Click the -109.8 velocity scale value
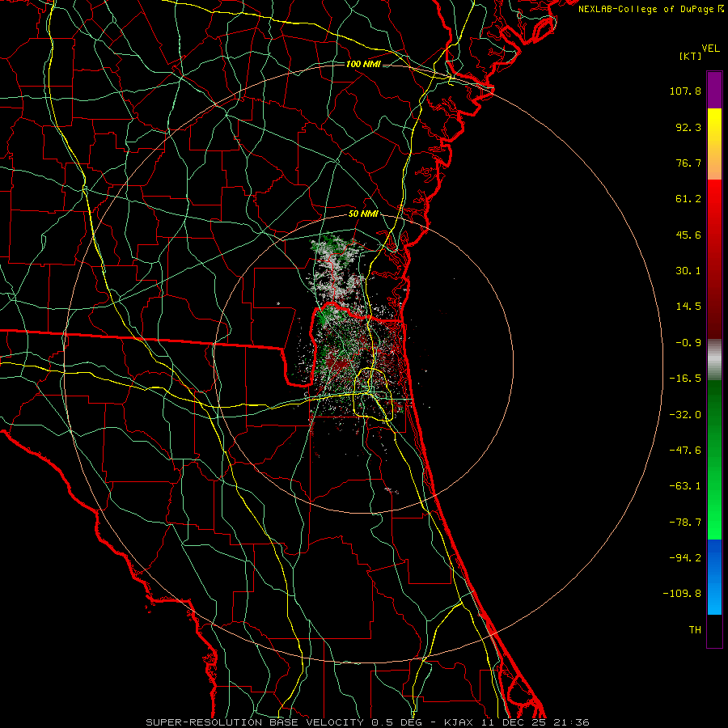The height and width of the screenshot is (728, 728). [682, 594]
